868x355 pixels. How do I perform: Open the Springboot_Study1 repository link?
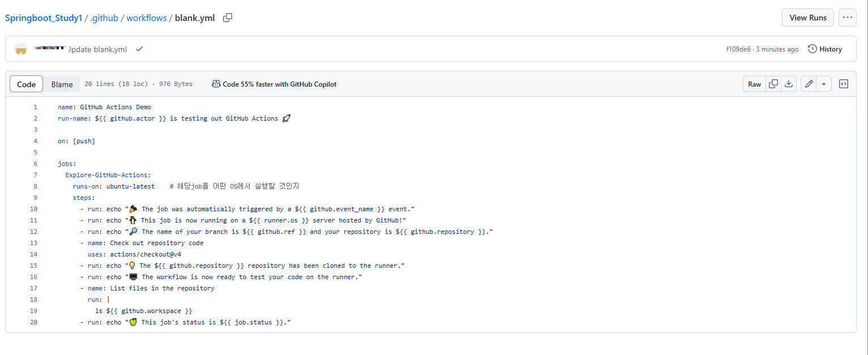[x=44, y=18]
